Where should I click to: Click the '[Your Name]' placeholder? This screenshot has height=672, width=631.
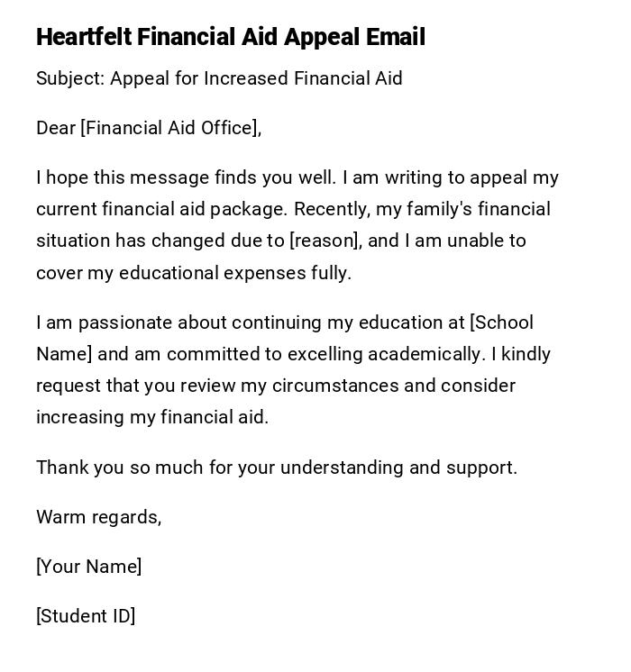coord(88,567)
